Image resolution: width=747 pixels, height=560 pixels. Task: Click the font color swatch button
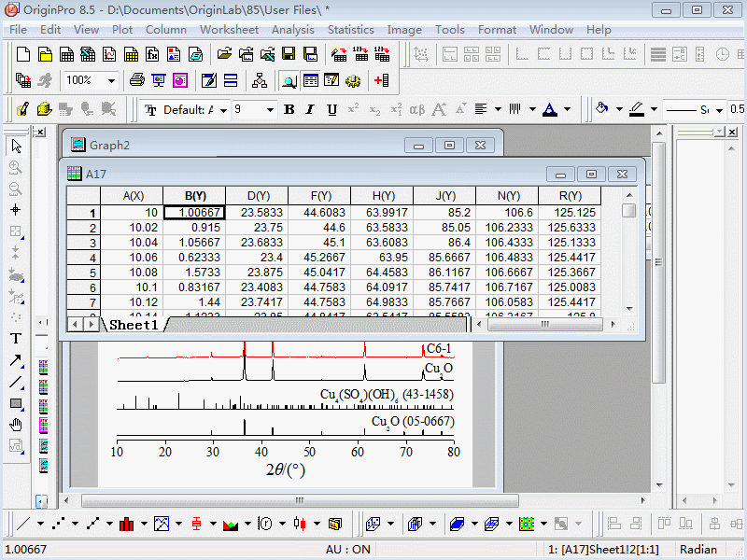coord(550,110)
